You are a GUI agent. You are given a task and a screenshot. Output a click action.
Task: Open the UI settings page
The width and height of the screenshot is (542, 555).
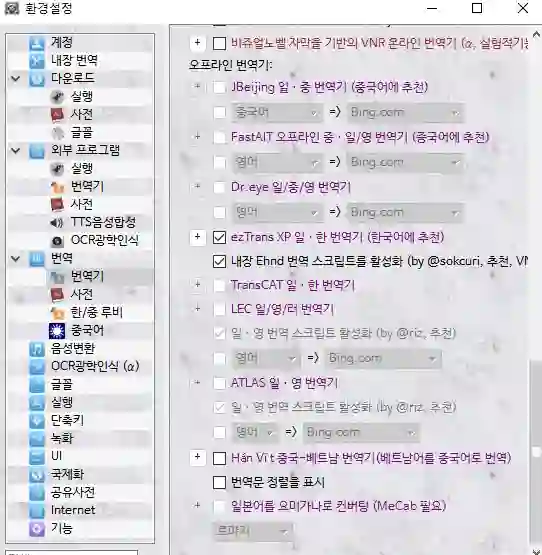click(x=57, y=456)
